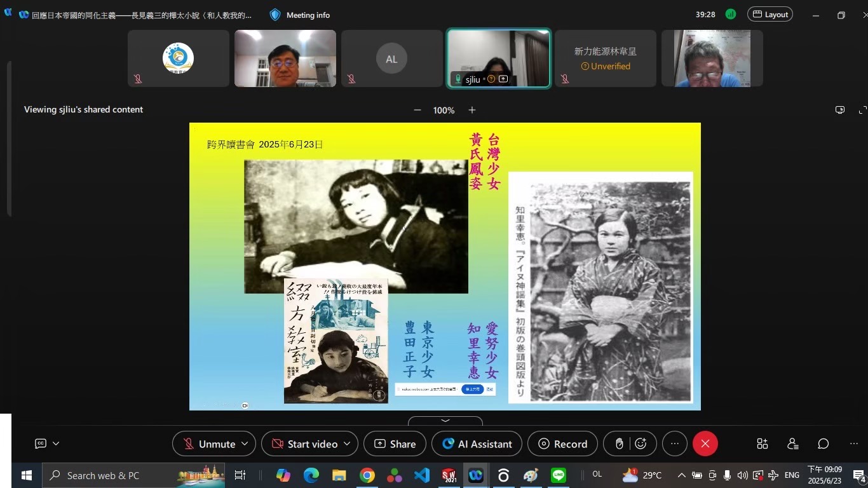Enter full screen for shared content

(x=862, y=110)
